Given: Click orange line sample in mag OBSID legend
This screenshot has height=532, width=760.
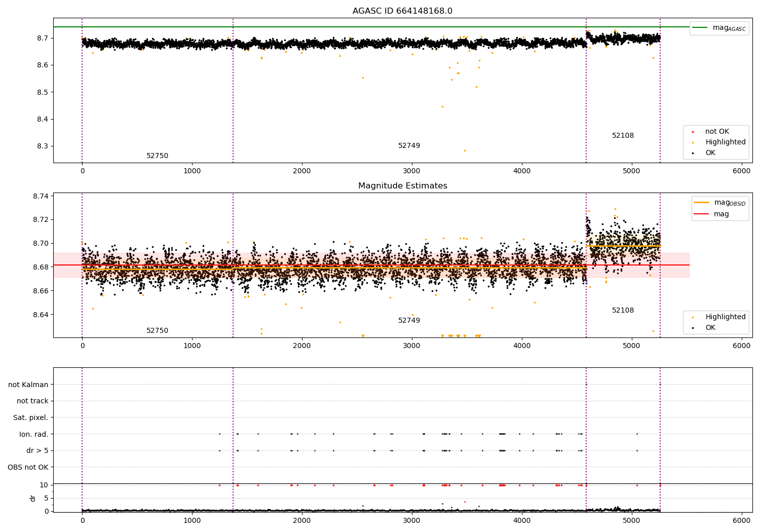Looking at the screenshot, I should pyautogui.click(x=702, y=203).
